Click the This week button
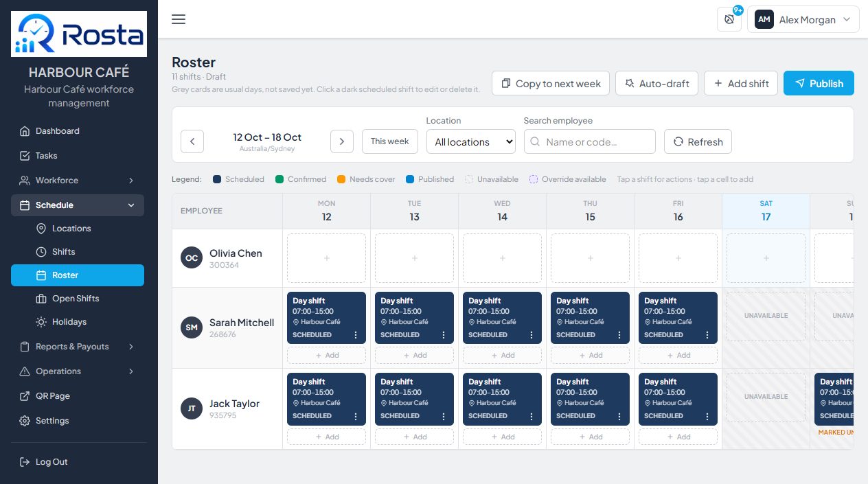 pyautogui.click(x=389, y=141)
